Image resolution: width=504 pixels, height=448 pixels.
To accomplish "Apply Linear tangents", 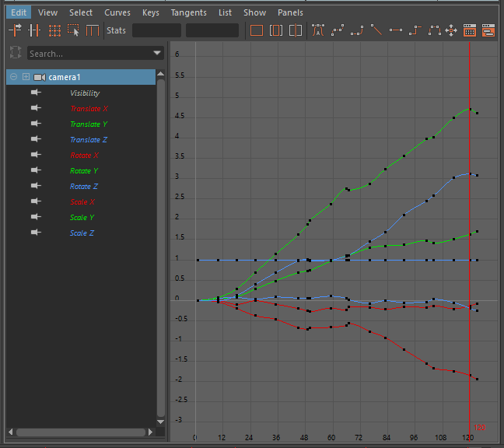I will coord(376,30).
